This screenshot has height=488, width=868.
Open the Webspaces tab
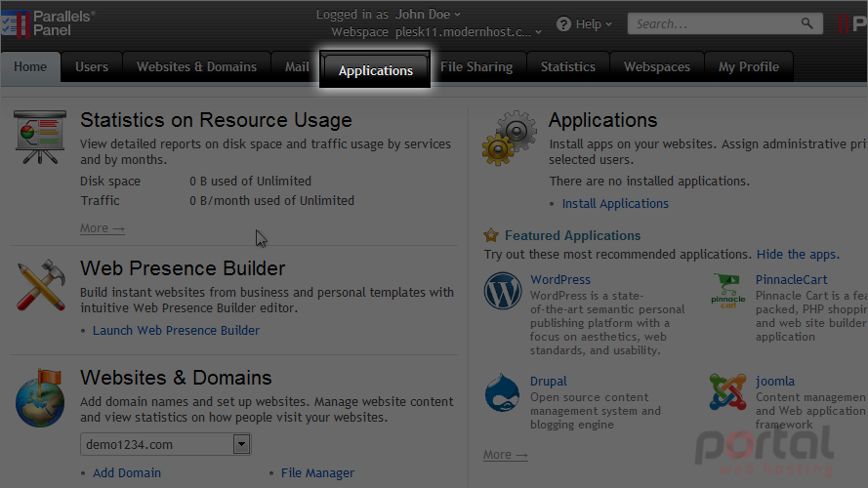click(x=657, y=67)
